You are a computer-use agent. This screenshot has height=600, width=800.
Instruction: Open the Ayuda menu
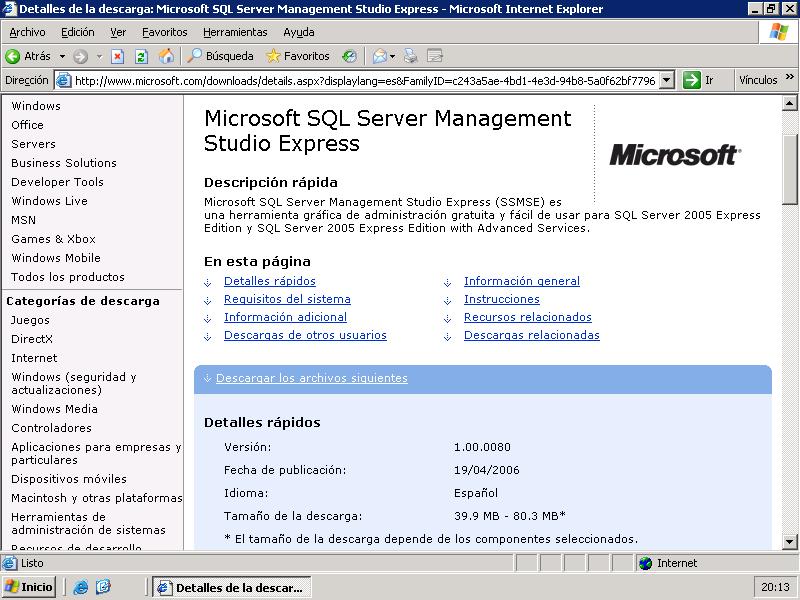[x=298, y=32]
